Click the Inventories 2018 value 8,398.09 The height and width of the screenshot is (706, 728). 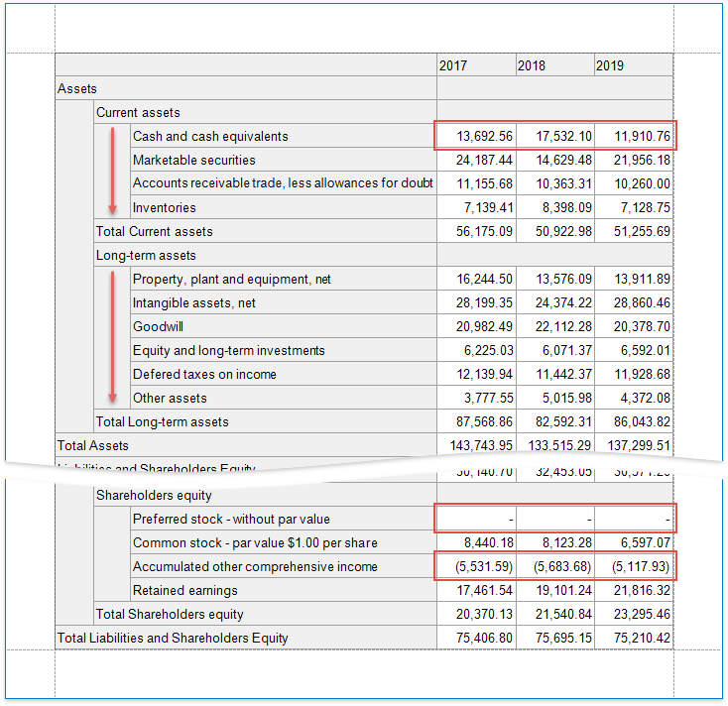[x=554, y=208]
